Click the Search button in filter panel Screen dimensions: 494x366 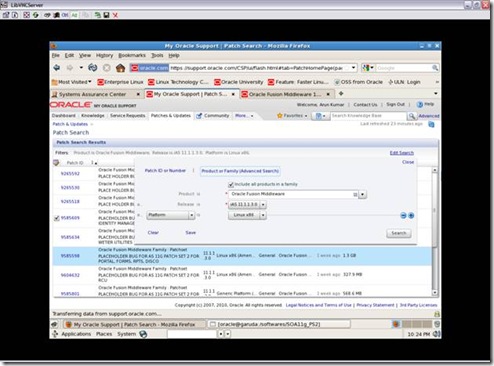pos(399,233)
